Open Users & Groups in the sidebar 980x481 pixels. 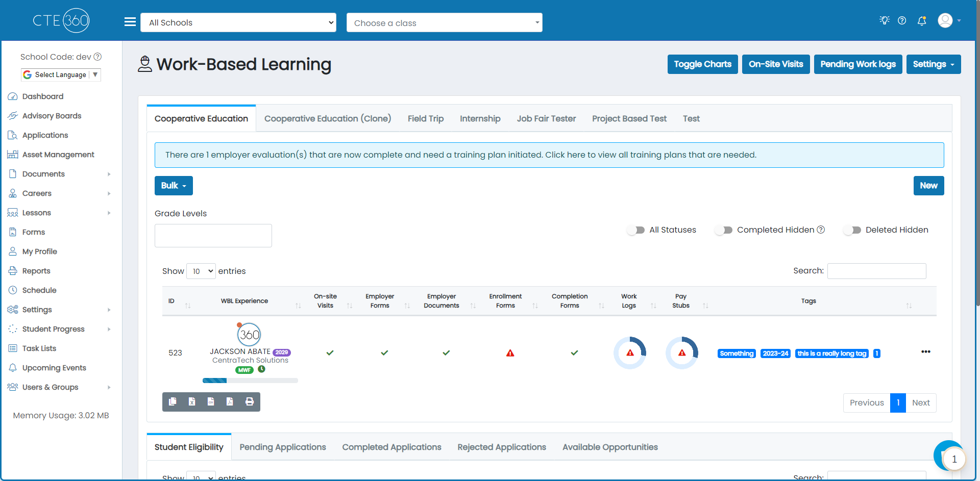pyautogui.click(x=60, y=387)
